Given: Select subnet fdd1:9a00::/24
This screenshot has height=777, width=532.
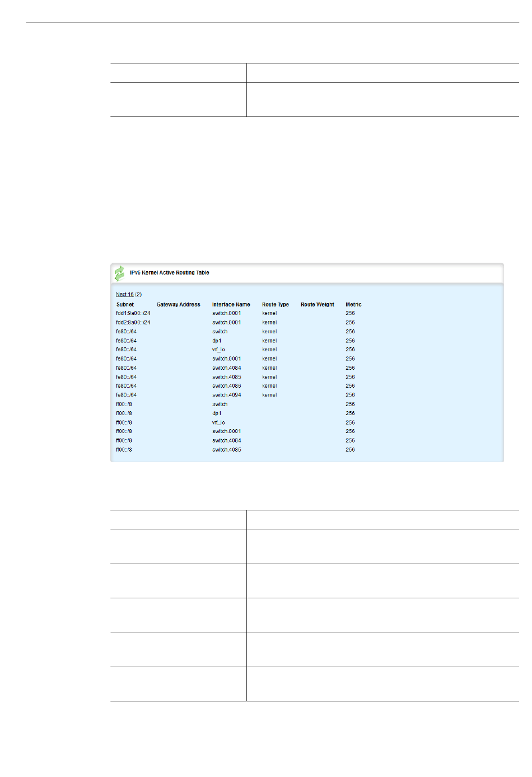Looking at the screenshot, I should (133, 313).
